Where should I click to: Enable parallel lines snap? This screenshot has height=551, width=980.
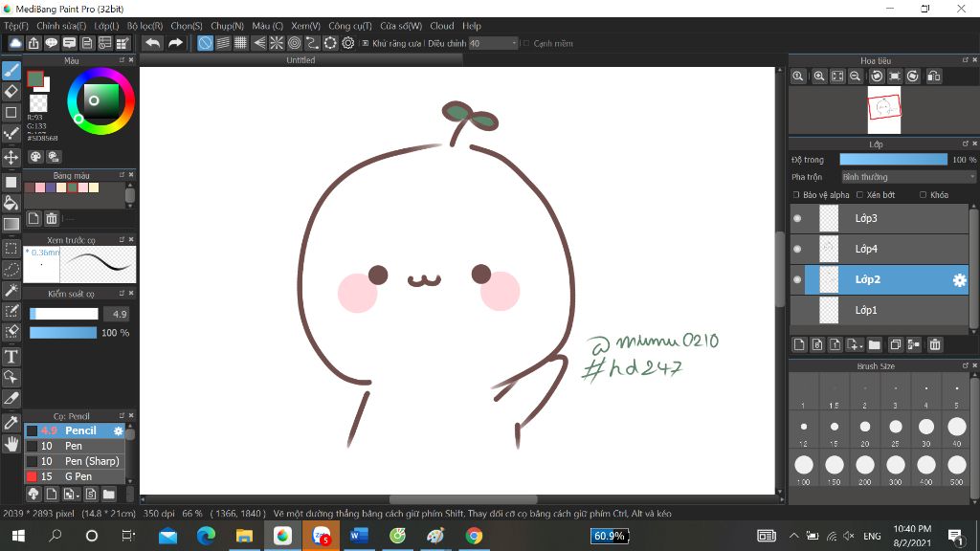223,43
